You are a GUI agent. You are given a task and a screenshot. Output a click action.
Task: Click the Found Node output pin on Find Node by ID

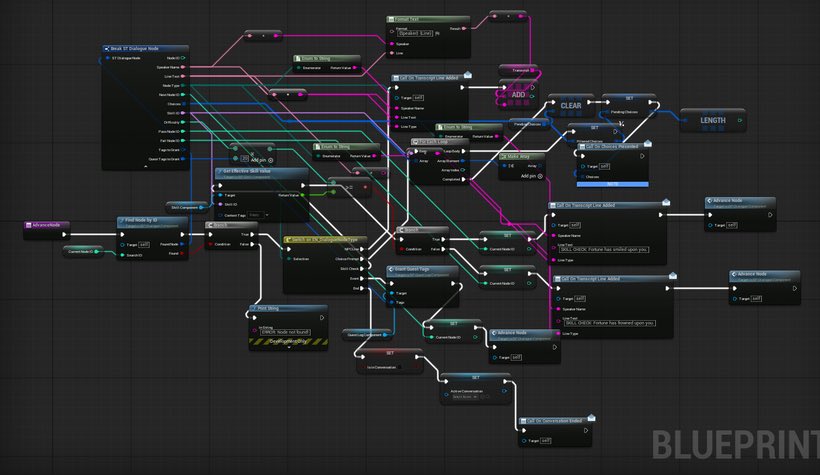182,244
